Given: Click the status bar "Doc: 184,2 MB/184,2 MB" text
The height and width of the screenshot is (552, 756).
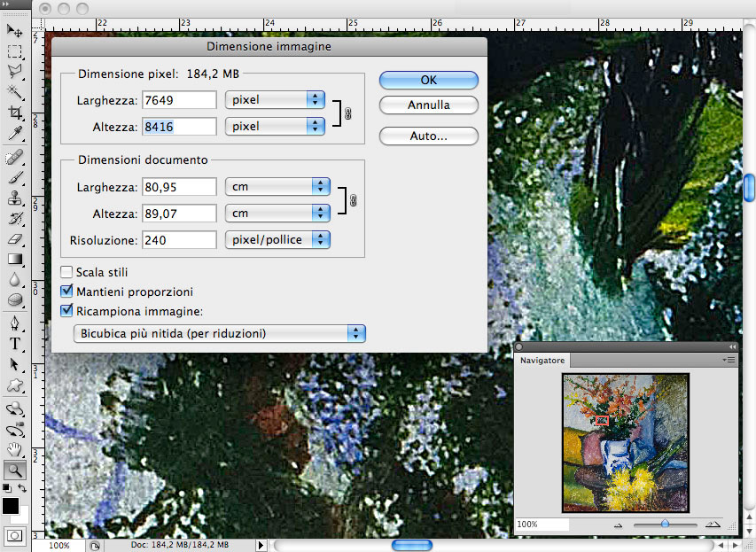Looking at the screenshot, I should coord(180,545).
